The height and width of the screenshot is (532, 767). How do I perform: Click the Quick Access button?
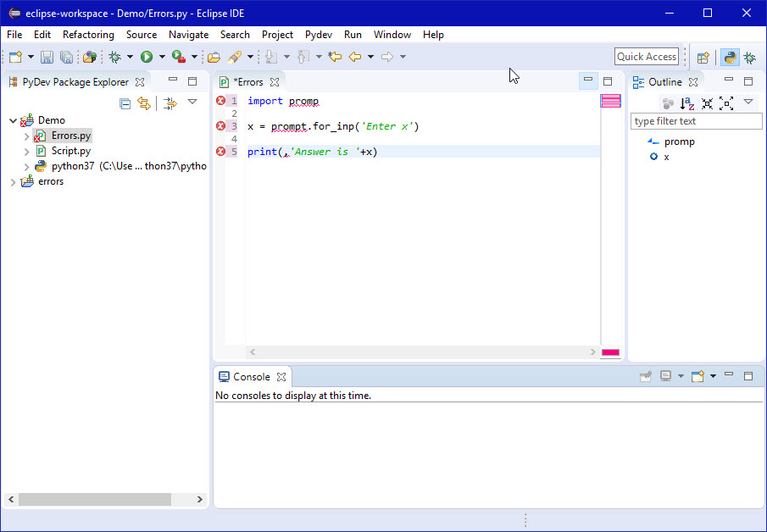click(x=647, y=56)
